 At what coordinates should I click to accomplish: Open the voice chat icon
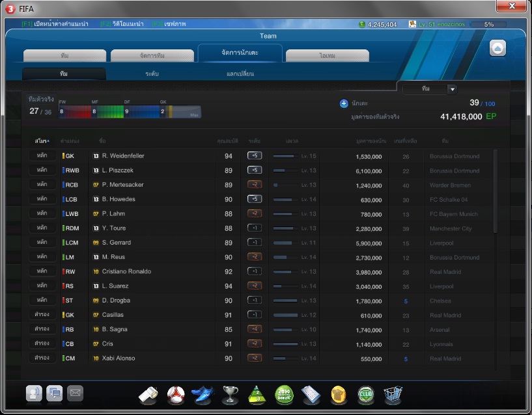click(34, 394)
